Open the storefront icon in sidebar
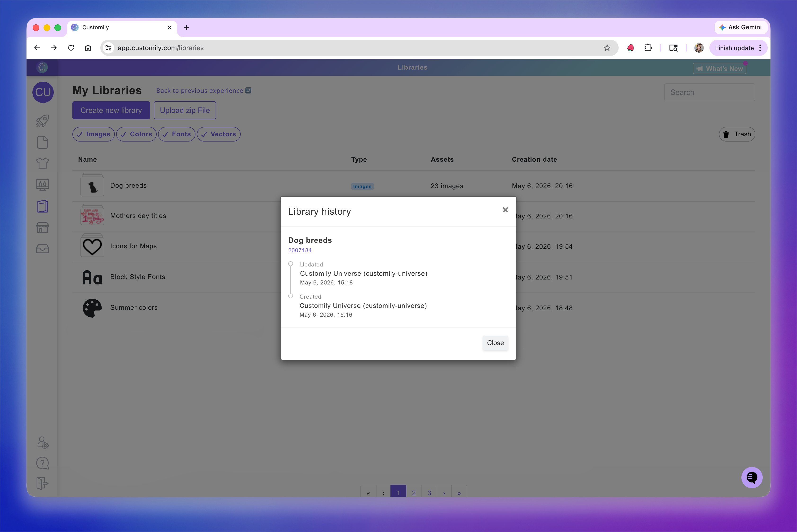The width and height of the screenshot is (797, 532). 42,227
